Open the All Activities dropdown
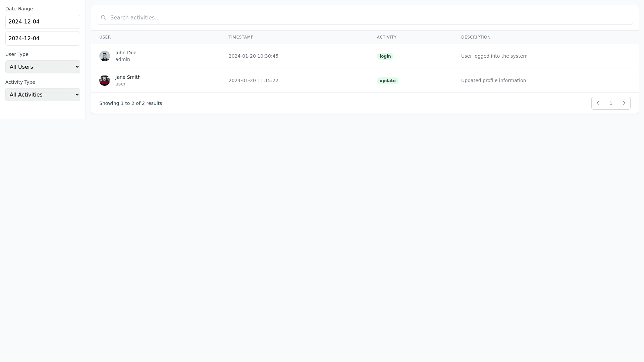 tap(43, 95)
